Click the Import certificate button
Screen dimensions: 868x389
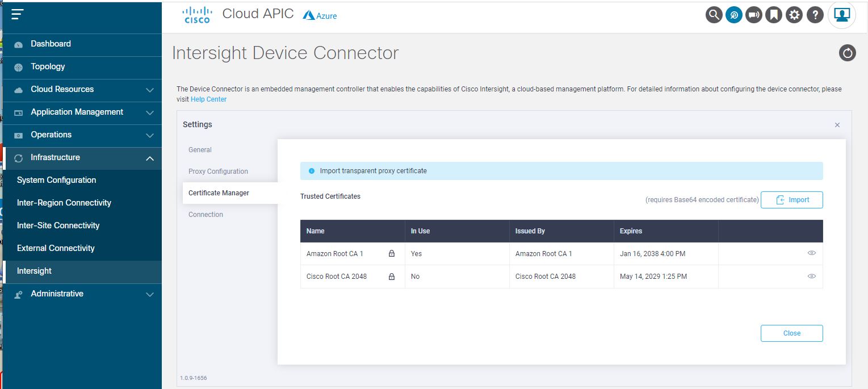792,200
